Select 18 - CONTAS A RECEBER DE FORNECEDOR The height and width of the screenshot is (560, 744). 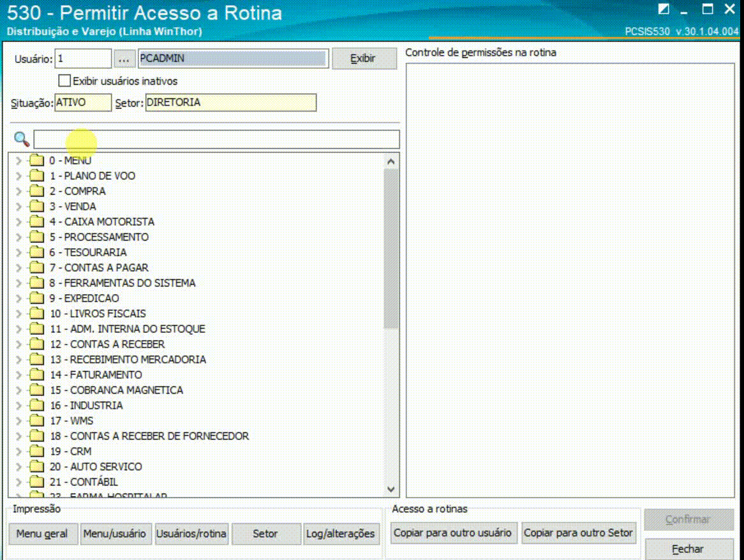coord(149,436)
